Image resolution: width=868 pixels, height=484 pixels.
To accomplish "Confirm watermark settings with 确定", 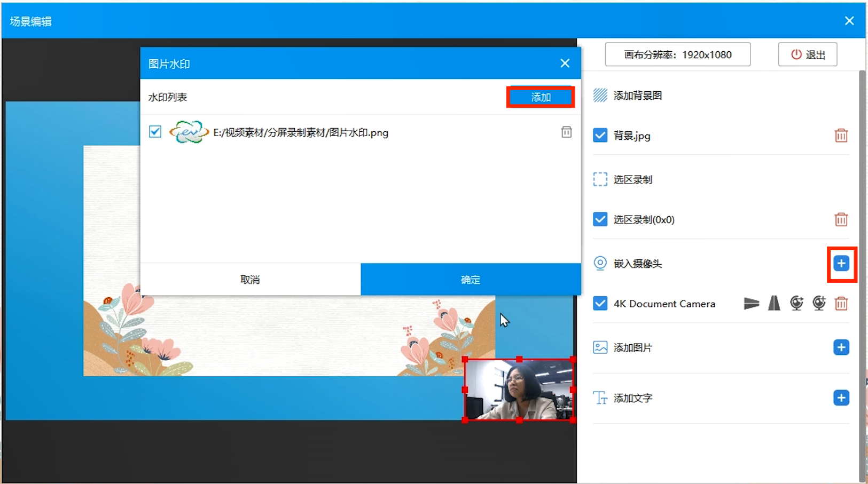I will click(x=471, y=279).
